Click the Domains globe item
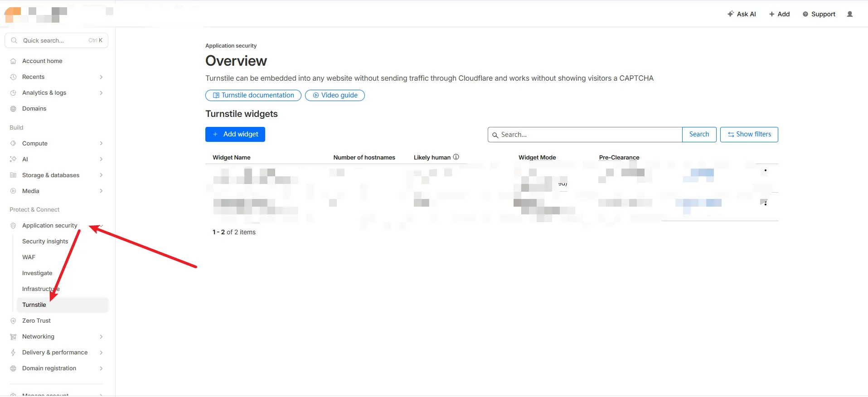Screen dimensions: 868x397 (x=34, y=109)
